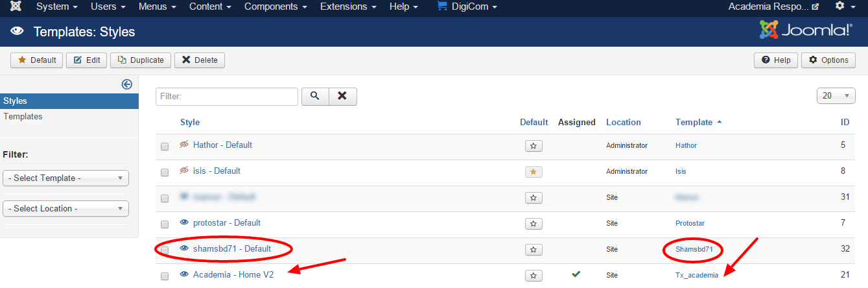Click the magnifier search button
868x288 pixels.
tap(314, 96)
